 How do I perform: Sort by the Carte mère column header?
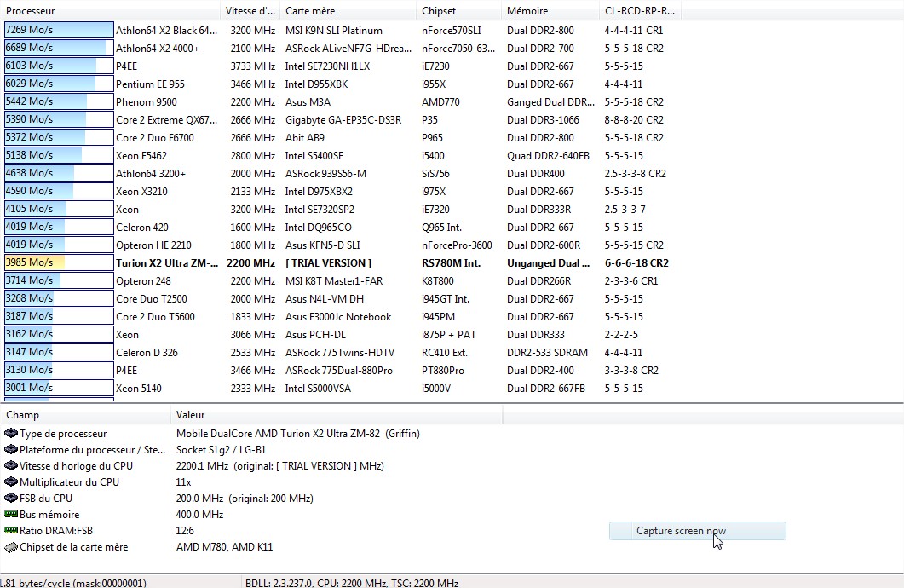pos(348,10)
